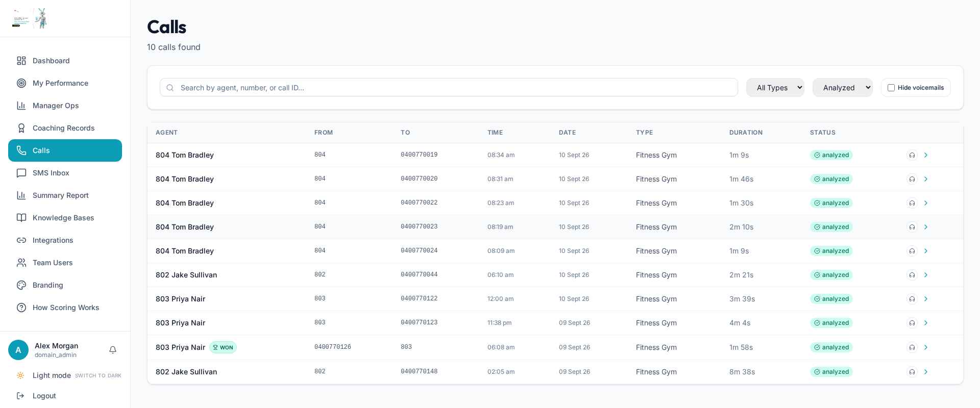Toggle the Hide voicemails checkbox

[x=891, y=88]
